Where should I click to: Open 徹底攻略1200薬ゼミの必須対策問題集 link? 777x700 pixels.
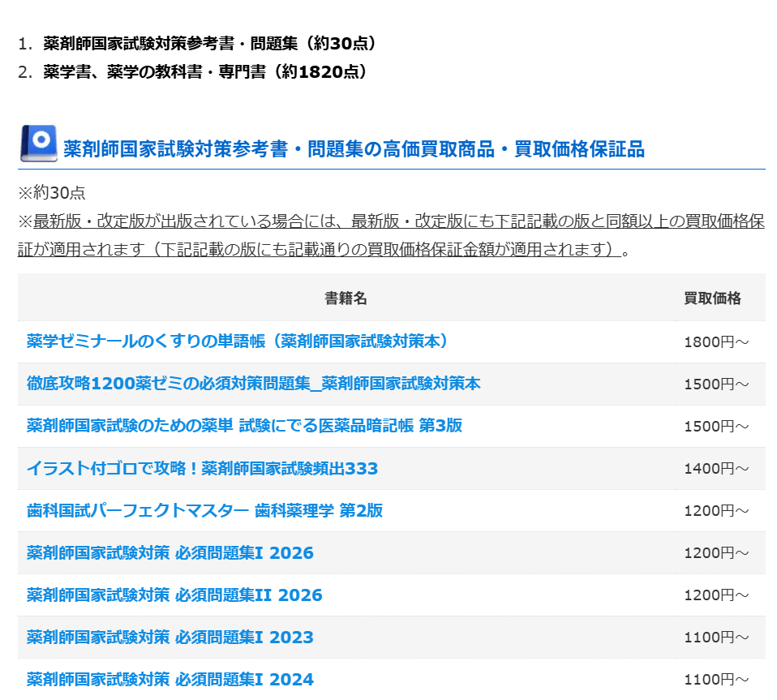point(253,384)
